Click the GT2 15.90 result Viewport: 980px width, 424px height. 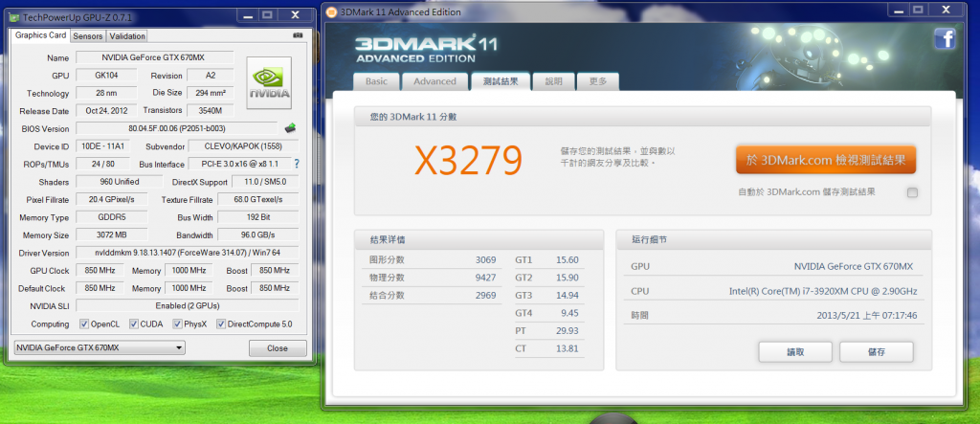point(548,277)
